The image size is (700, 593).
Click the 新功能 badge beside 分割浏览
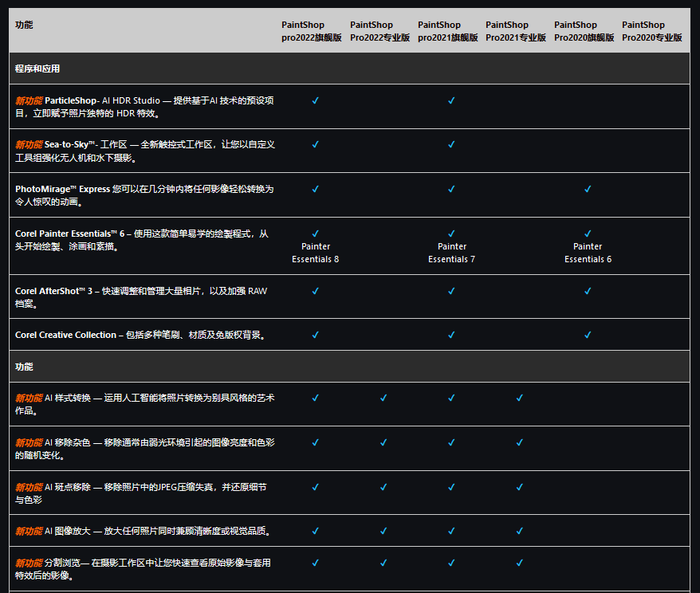click(x=29, y=563)
